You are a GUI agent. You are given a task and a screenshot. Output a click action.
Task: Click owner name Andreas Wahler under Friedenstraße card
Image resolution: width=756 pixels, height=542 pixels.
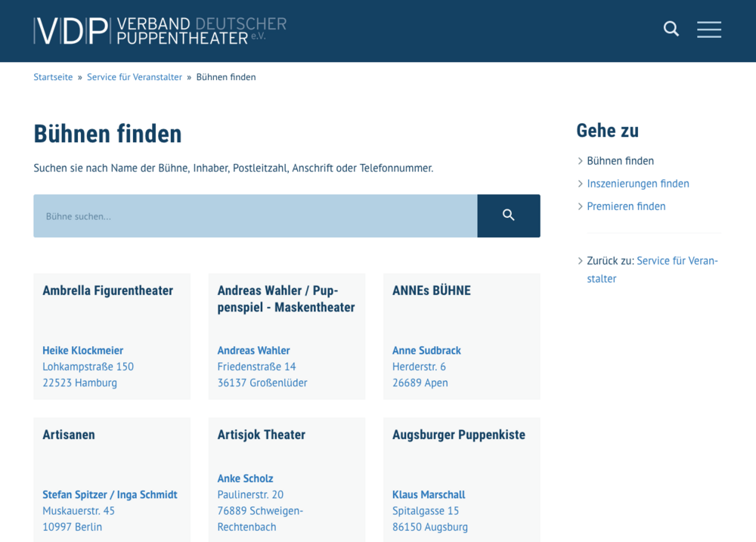tap(253, 351)
